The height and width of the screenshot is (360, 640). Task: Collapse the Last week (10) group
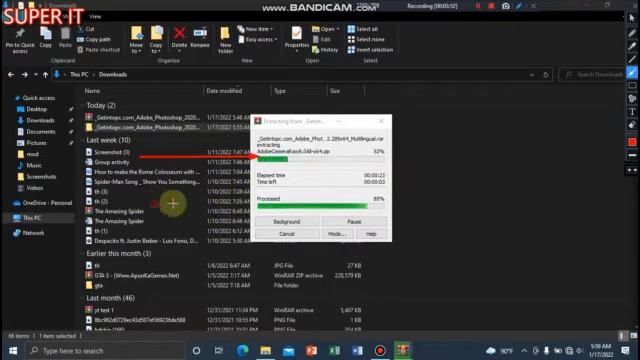click(x=82, y=140)
